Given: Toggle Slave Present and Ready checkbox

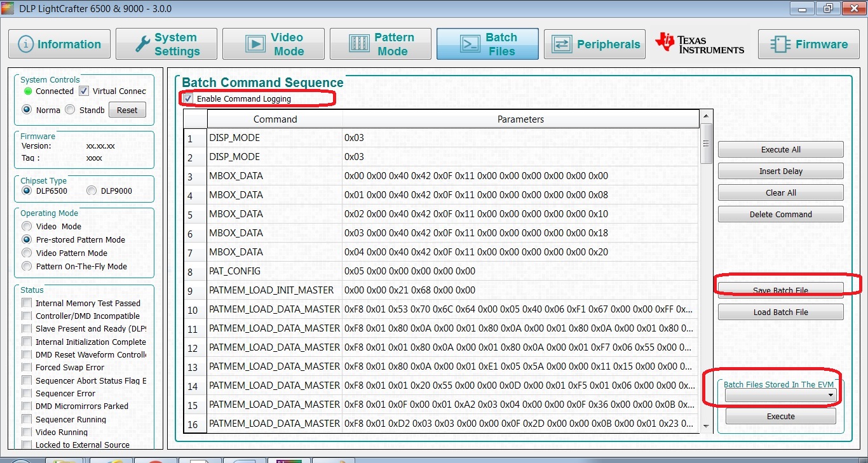Looking at the screenshot, I should tap(27, 329).
